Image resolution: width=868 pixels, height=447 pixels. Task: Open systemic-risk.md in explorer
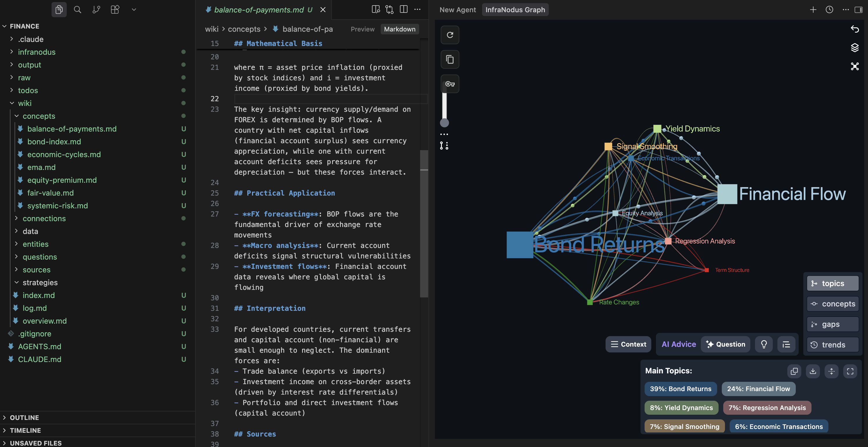pos(97,206)
